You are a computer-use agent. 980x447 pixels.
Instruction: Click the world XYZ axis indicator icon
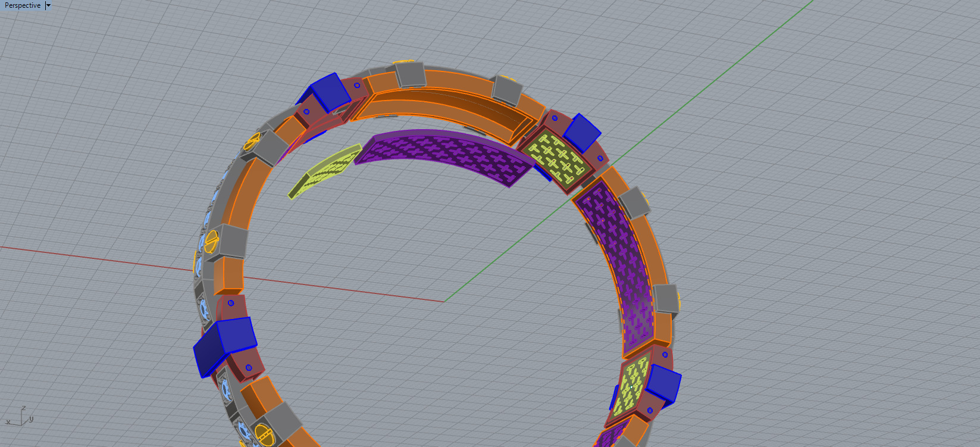20,416
